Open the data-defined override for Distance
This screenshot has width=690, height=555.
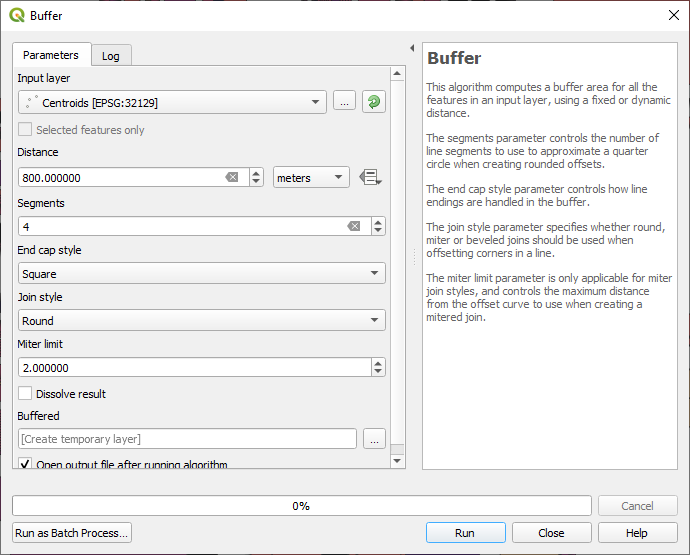(370, 178)
